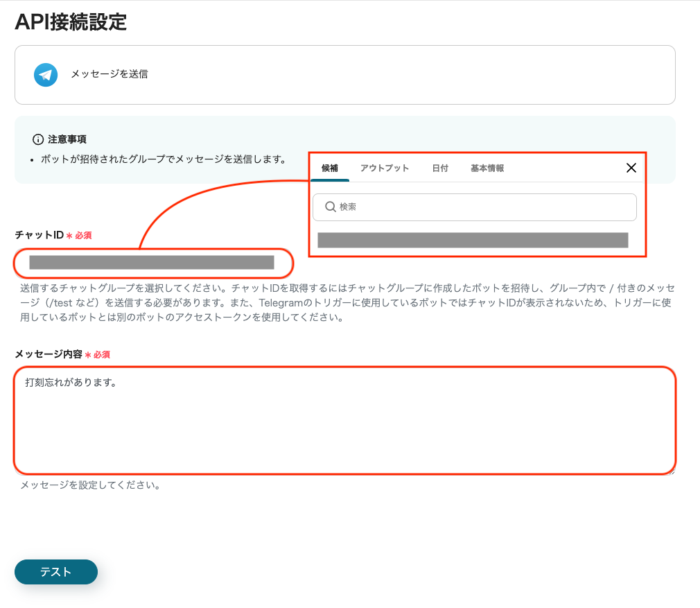Click the API接続設定 heading
This screenshot has height=608, width=700.
[71, 22]
